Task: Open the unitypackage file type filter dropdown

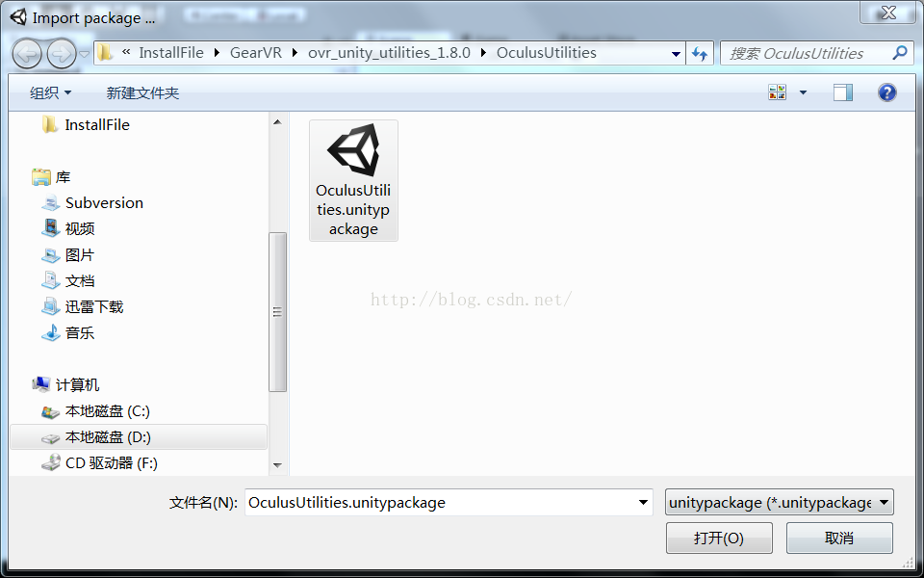Action: [779, 503]
